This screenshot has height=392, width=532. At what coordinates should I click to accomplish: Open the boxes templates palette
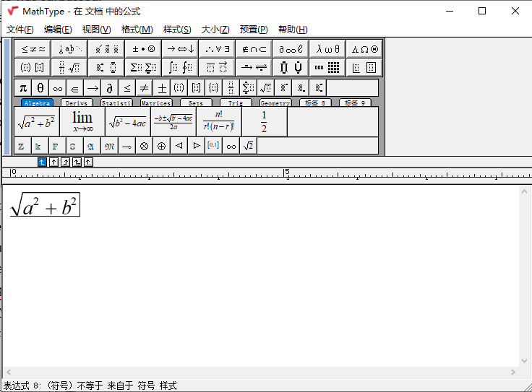tap(365, 67)
